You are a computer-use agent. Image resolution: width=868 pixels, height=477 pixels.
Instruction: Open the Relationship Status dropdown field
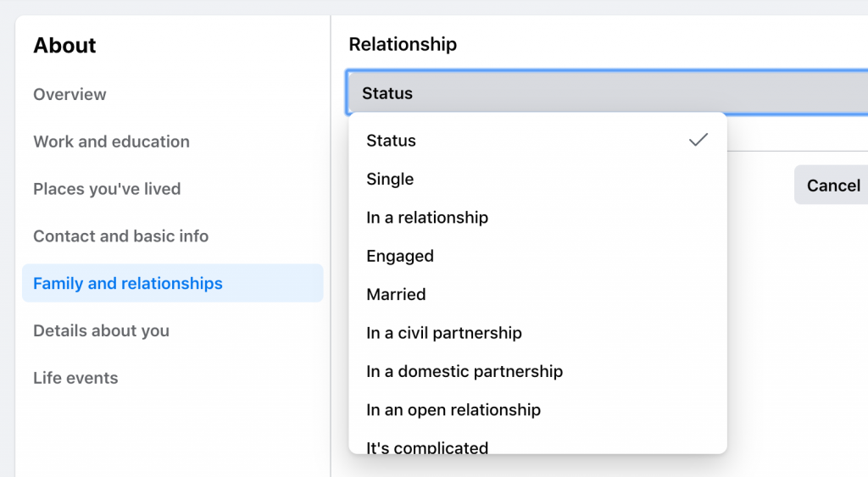606,93
